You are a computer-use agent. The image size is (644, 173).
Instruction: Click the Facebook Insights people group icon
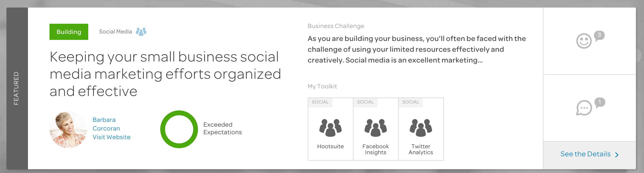click(376, 127)
